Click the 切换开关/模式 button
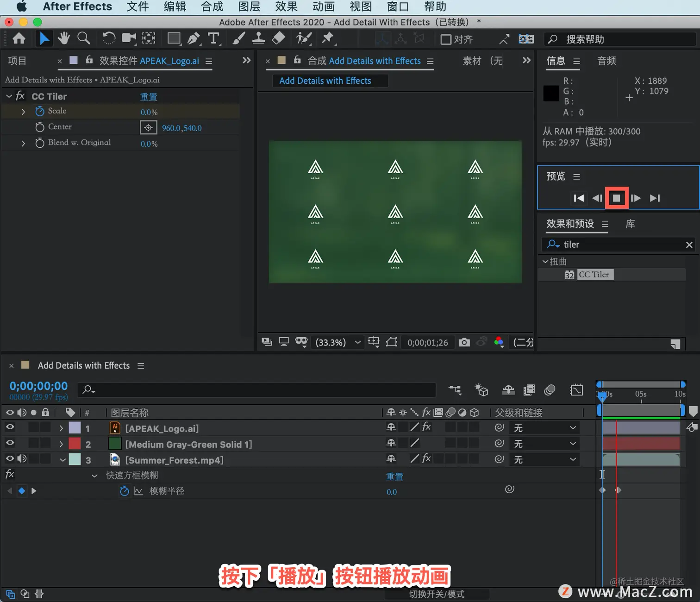 [x=437, y=594]
